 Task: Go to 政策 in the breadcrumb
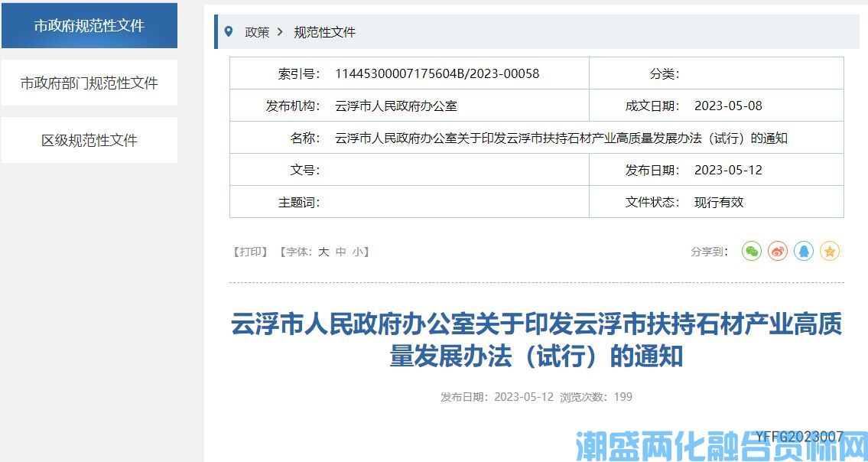[x=258, y=32]
